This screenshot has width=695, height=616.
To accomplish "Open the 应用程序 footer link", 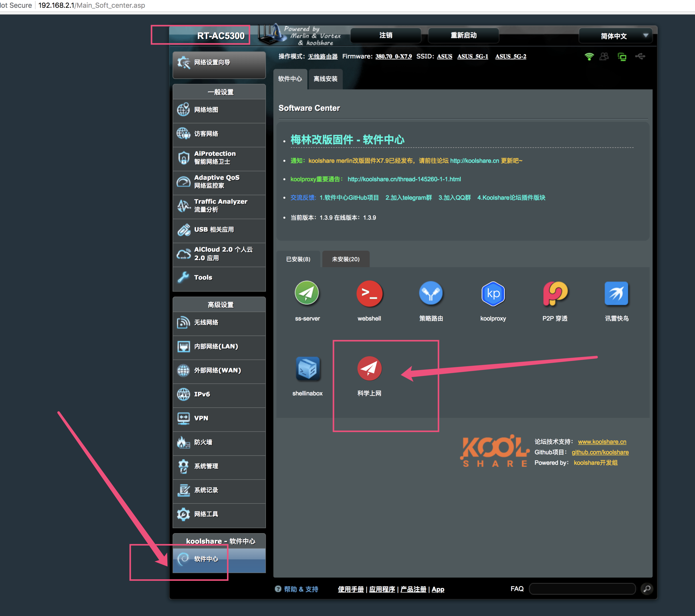I will (x=382, y=590).
